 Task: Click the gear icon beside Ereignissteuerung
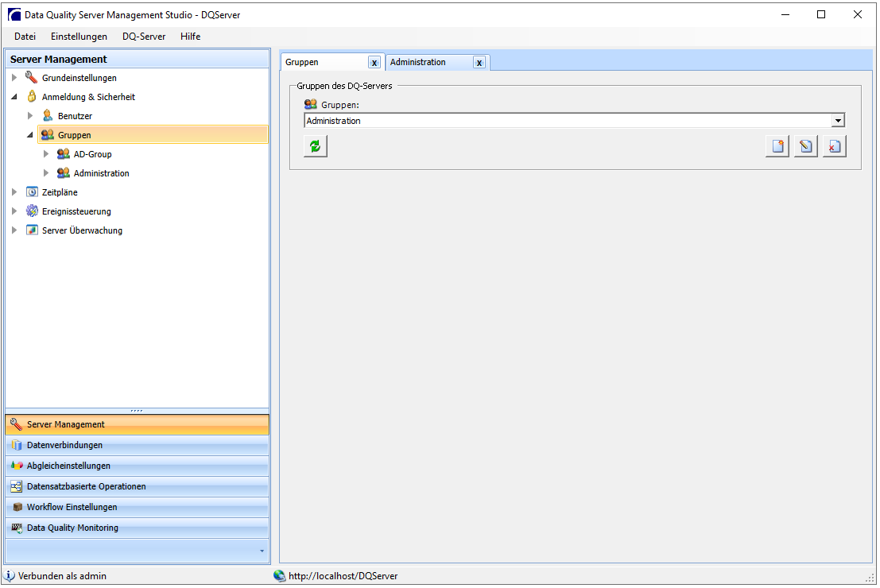coord(32,211)
